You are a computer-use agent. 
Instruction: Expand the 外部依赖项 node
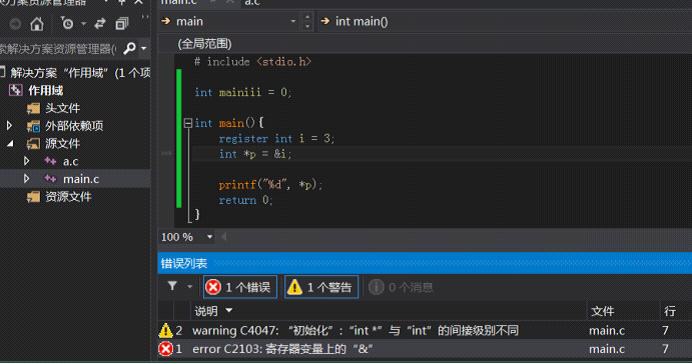[9, 126]
